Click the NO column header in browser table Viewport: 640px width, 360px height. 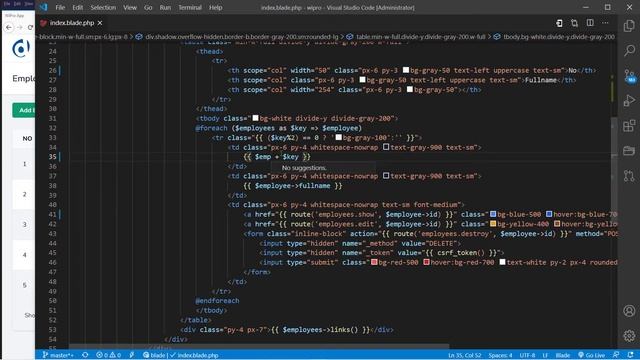click(27, 139)
